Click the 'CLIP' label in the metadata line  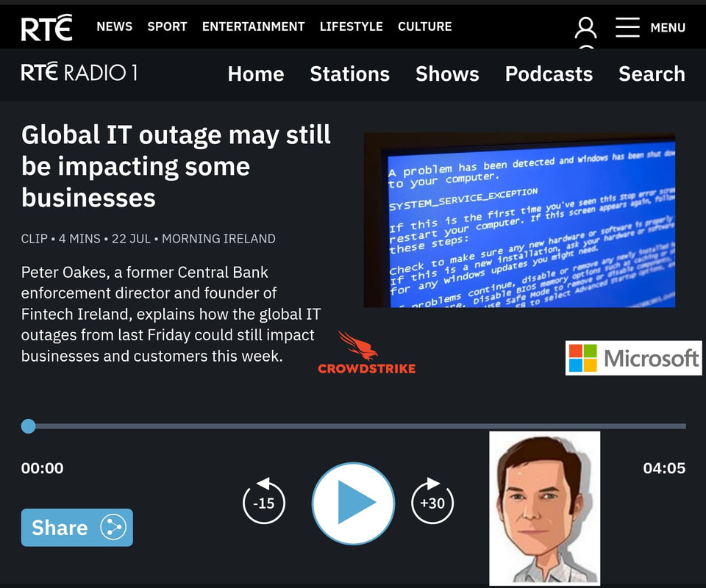click(x=35, y=238)
